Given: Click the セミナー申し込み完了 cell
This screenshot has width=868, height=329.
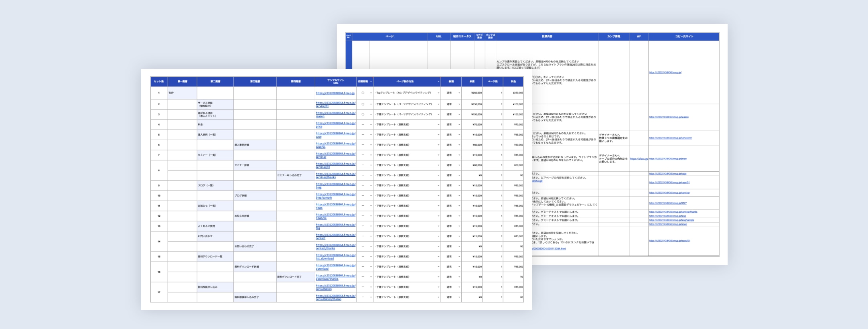Looking at the screenshot, I should coord(296,175).
